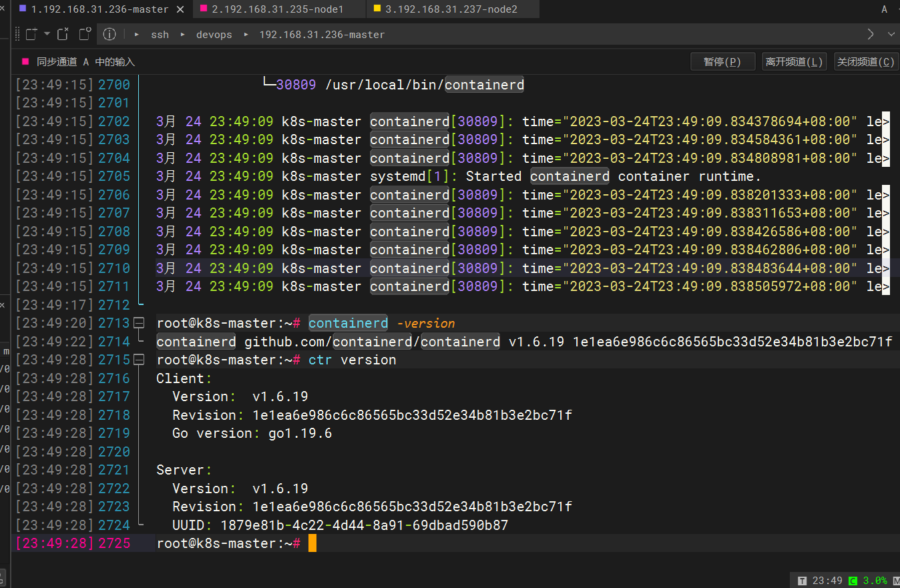The height and width of the screenshot is (588, 900).
Task: Click the 'containerd -version' command text
Action: pos(381,323)
